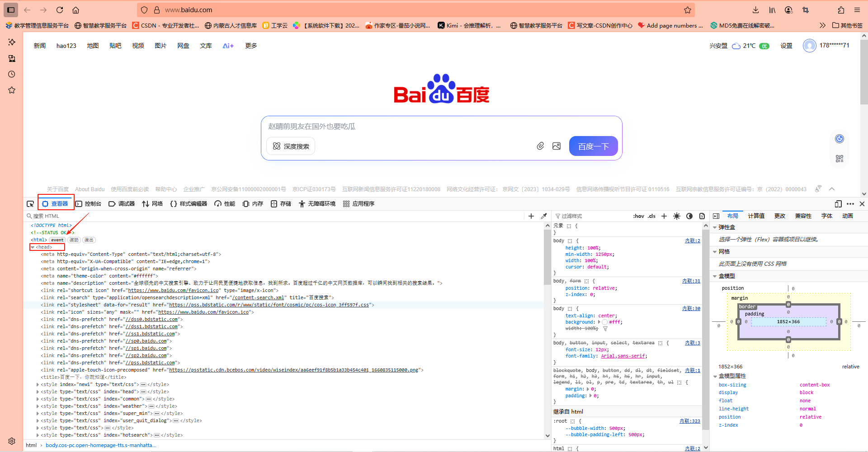Screen dimensions: 868x452
Task: Open responsive design mode icon
Action: [838, 204]
